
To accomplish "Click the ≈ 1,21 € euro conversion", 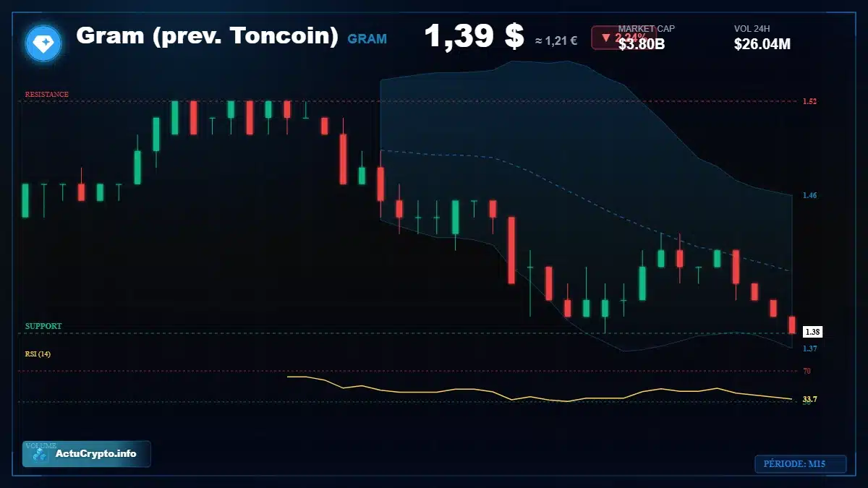I will pos(556,40).
